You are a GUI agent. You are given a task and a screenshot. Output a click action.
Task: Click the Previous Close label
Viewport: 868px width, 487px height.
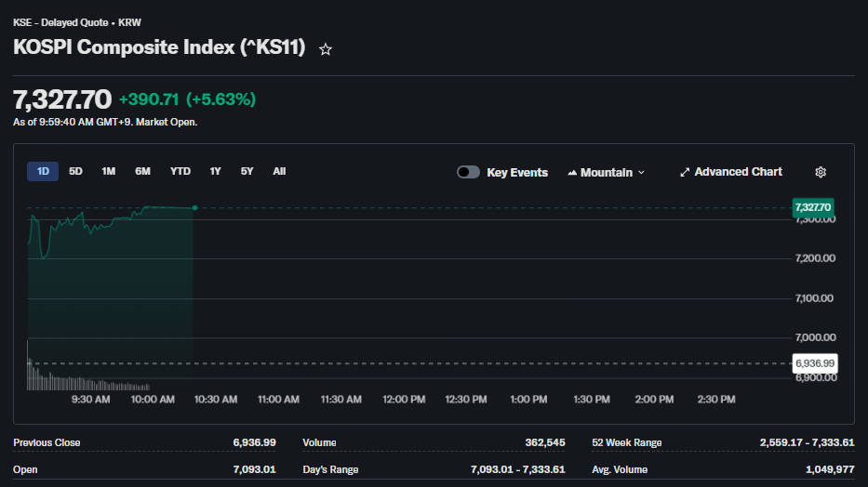click(47, 442)
